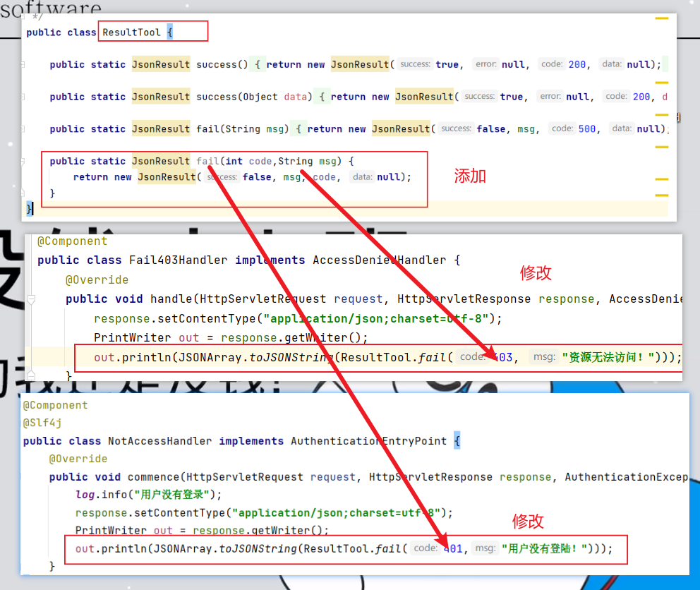
Task: Click @Component annotation above NotAccessHandler
Action: (x=55, y=406)
